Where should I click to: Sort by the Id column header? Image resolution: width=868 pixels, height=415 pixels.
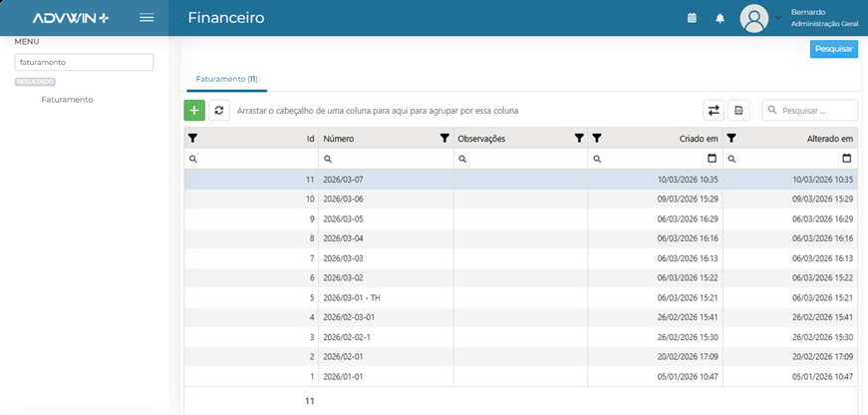[x=311, y=139]
